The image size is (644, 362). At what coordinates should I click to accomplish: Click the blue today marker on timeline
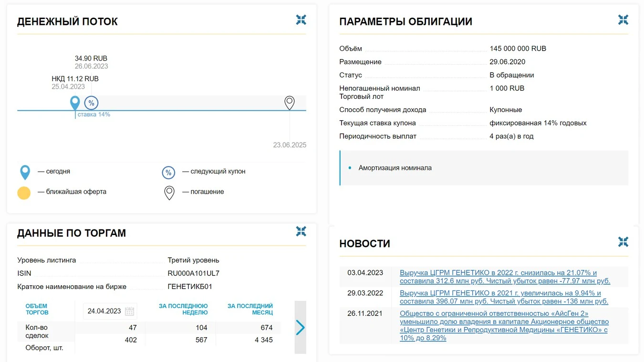(x=75, y=103)
